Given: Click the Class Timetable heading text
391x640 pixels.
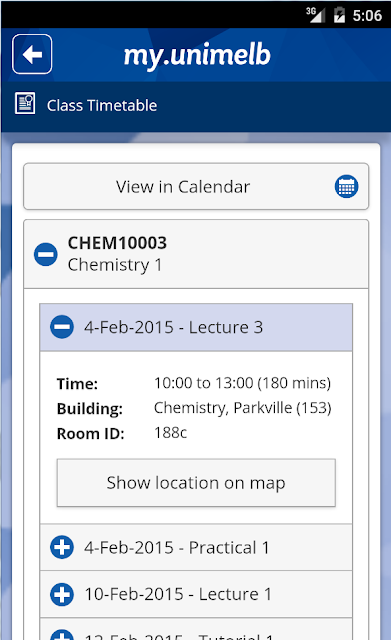Looking at the screenshot, I should [x=102, y=106].
